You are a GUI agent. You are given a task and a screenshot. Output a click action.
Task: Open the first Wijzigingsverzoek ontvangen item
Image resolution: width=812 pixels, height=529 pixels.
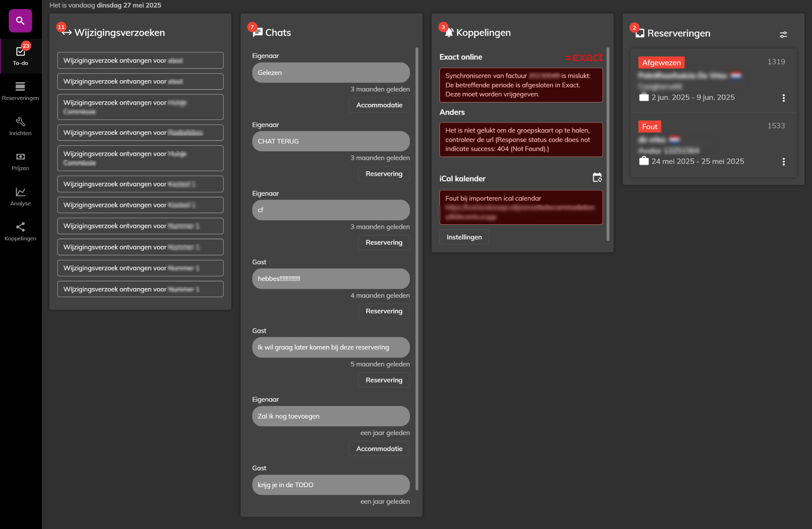pyautogui.click(x=140, y=61)
